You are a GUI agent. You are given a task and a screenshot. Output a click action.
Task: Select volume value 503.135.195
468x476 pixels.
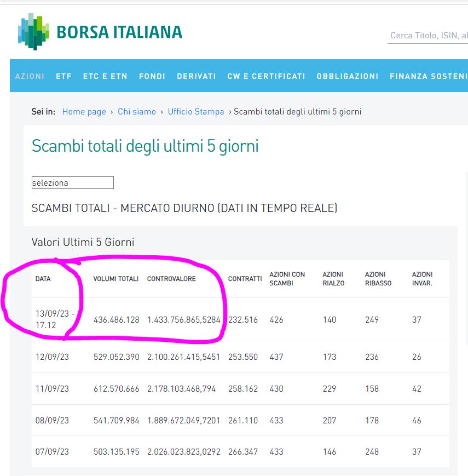[x=117, y=452]
